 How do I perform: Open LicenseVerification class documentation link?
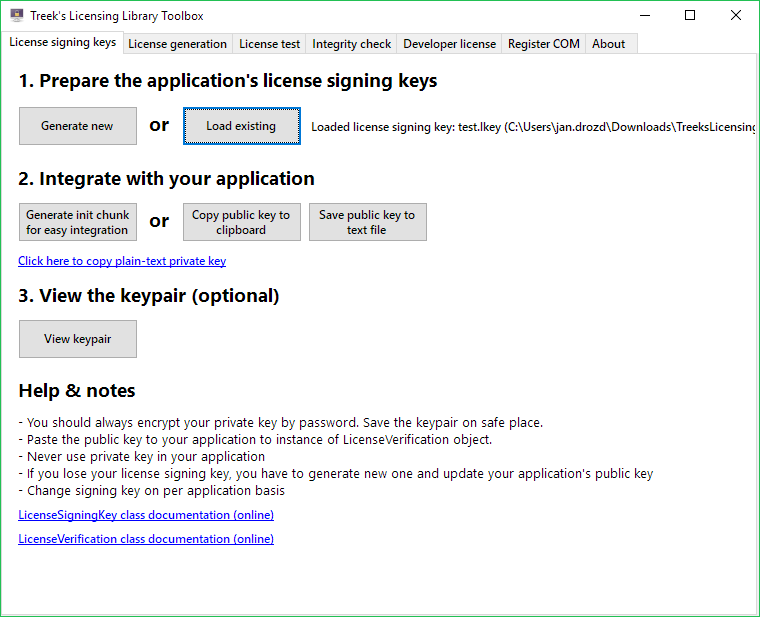[x=146, y=539]
